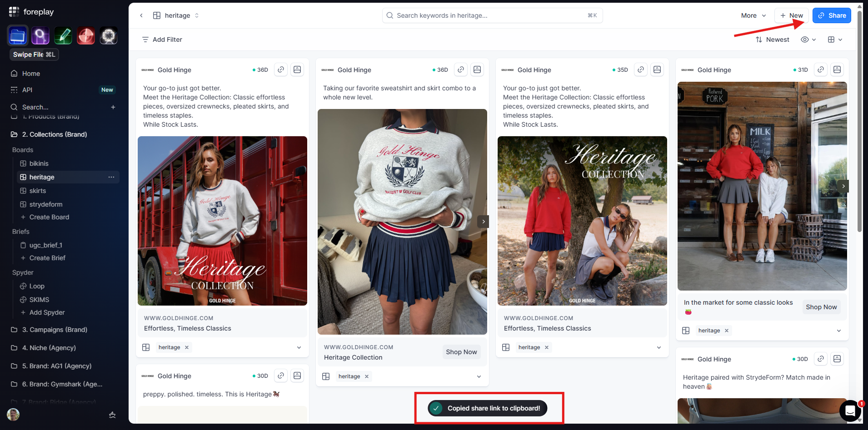Change the Newest sort order
This screenshot has width=868, height=430.
click(773, 40)
